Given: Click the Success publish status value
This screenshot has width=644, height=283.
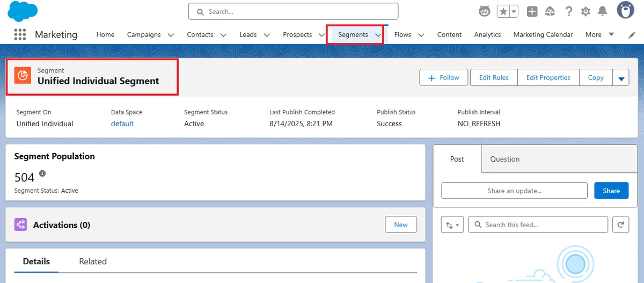Looking at the screenshot, I should (x=389, y=124).
